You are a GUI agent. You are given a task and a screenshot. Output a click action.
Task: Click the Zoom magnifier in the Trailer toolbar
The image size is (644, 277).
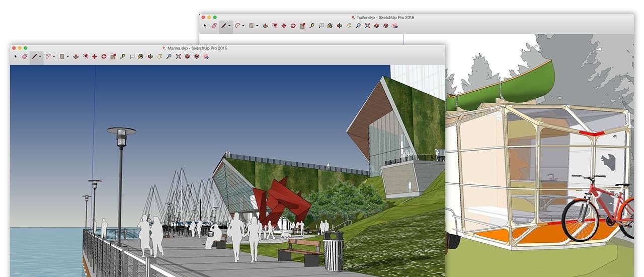point(358,26)
